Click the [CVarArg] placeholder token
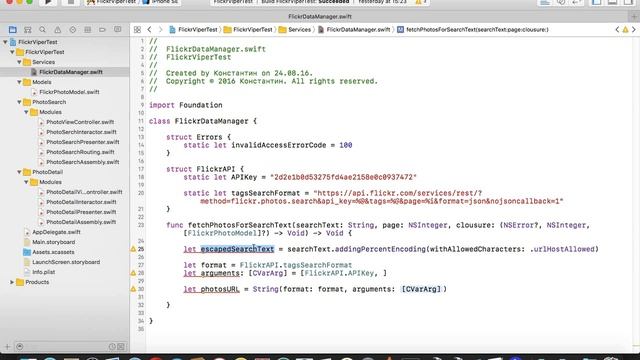Viewport: 640px width, 360px height. [x=422, y=289]
